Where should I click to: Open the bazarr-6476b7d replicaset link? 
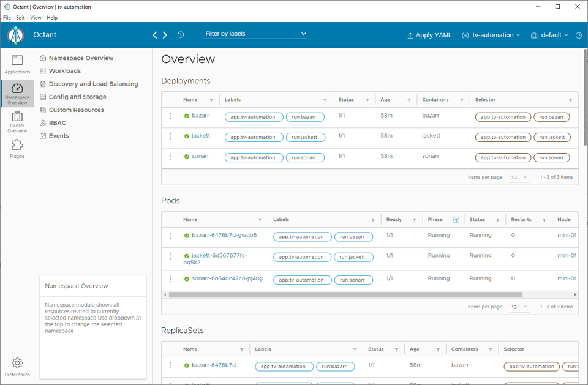[x=214, y=365]
